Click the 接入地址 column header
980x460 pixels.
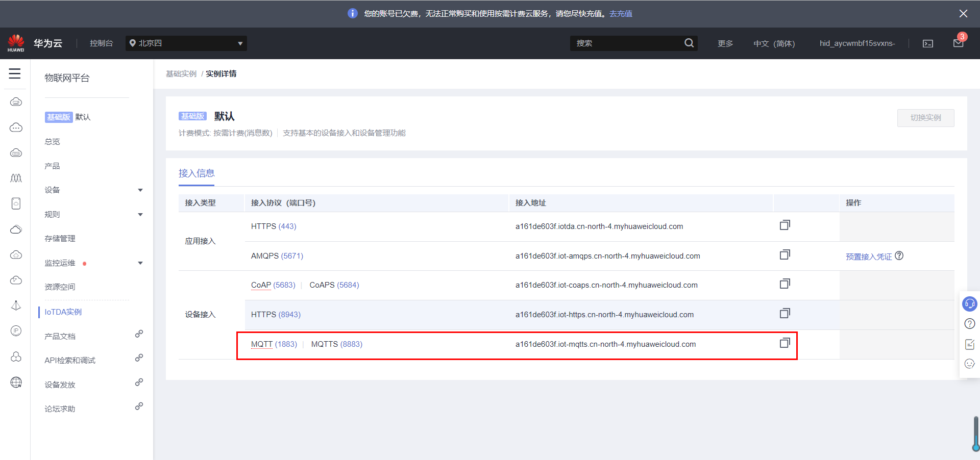click(x=531, y=203)
